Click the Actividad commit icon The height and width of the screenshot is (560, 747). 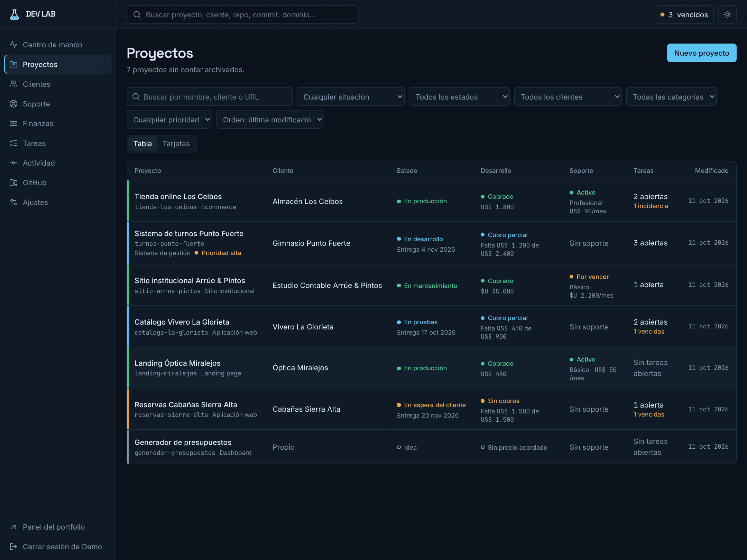(x=13, y=163)
